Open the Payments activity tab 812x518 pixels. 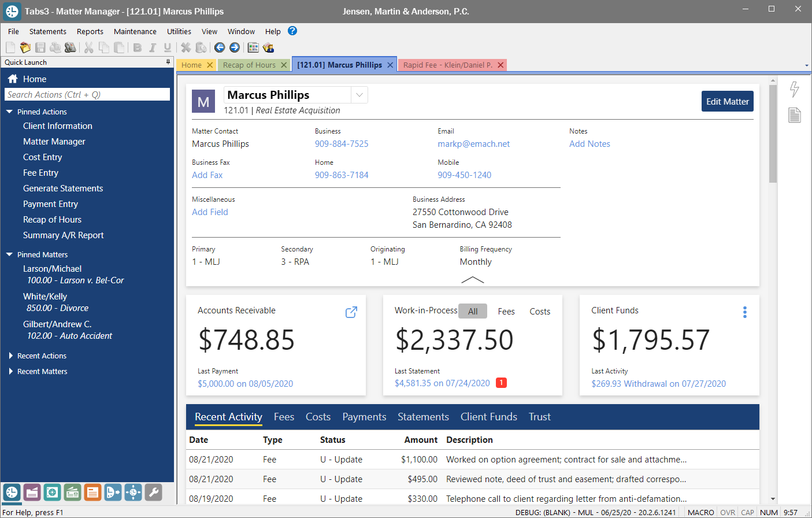[364, 417]
